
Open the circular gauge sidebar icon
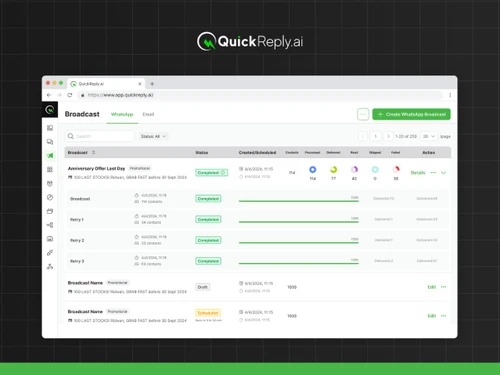coord(50,197)
